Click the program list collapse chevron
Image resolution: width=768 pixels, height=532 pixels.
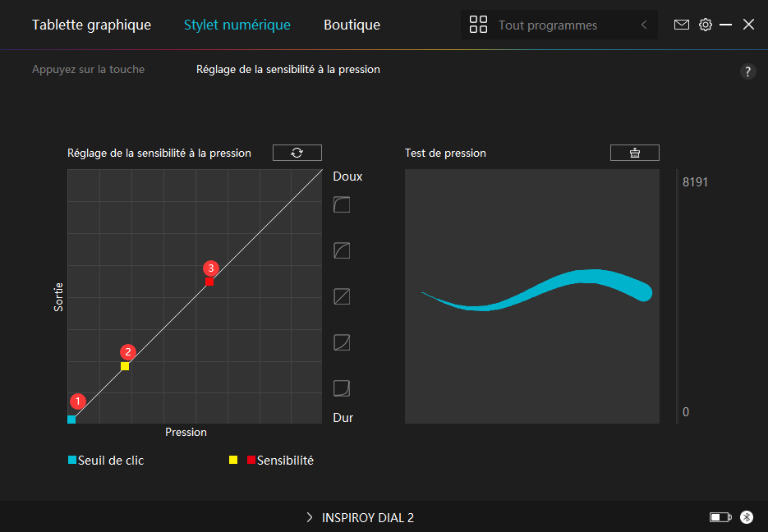[x=644, y=25]
